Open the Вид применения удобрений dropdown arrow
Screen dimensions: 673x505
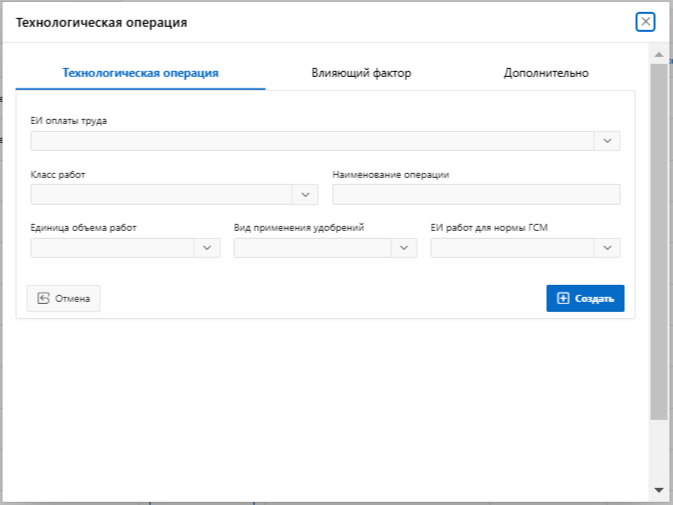[404, 248]
